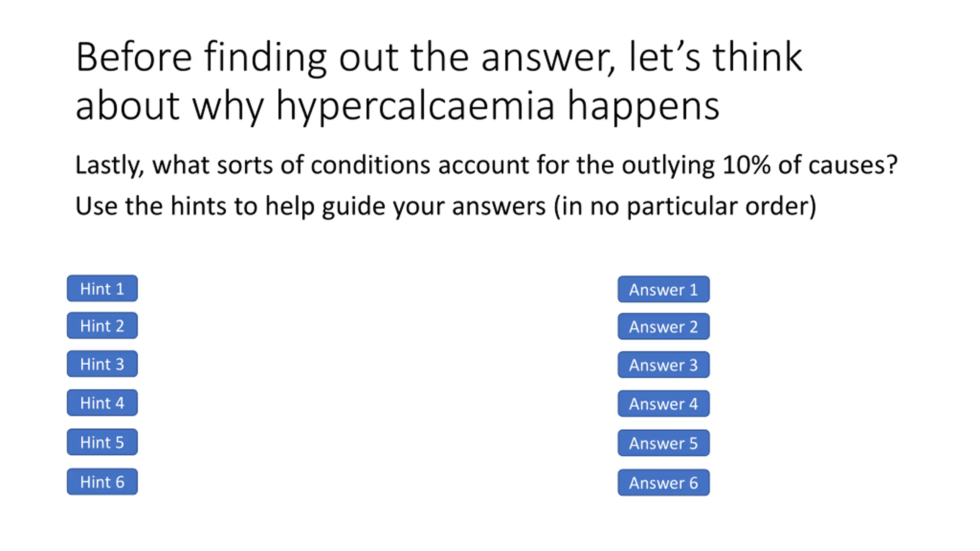The width and height of the screenshot is (980, 551).
Task: Reveal Hint 1
Action: [102, 288]
